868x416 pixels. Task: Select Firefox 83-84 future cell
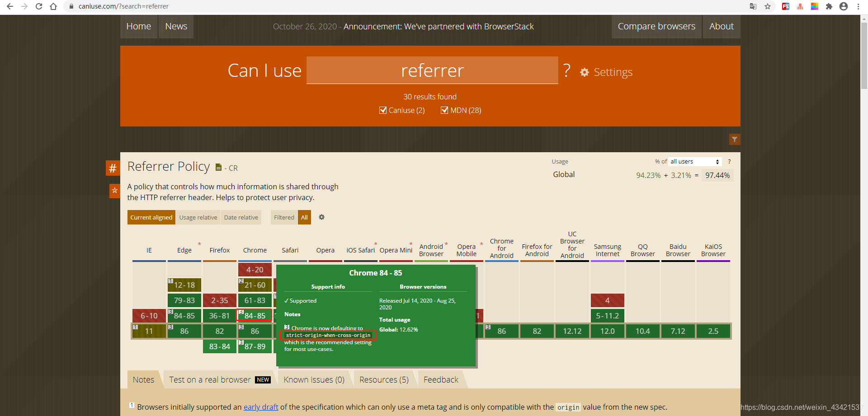click(220, 346)
